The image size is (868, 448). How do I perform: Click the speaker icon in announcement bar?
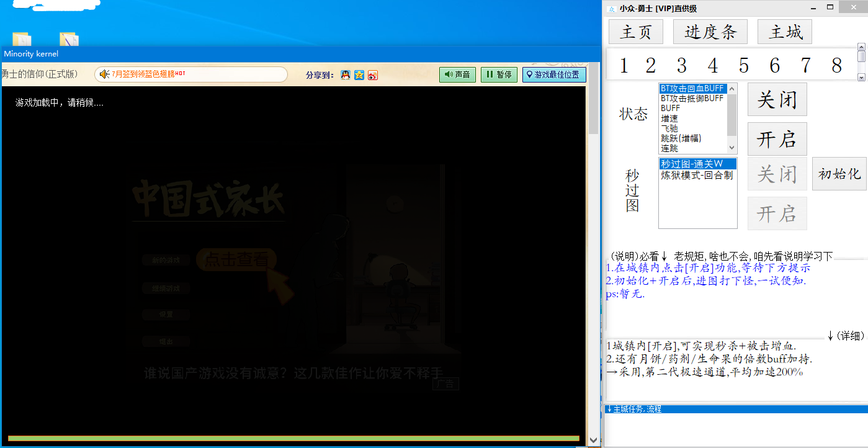point(104,74)
